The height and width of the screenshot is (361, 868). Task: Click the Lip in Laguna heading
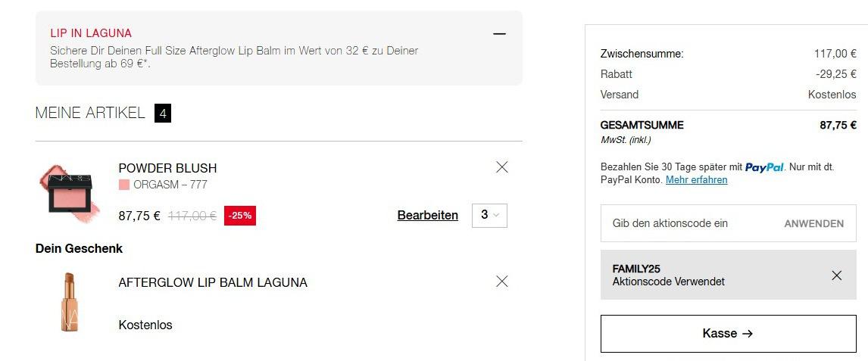coord(91,33)
